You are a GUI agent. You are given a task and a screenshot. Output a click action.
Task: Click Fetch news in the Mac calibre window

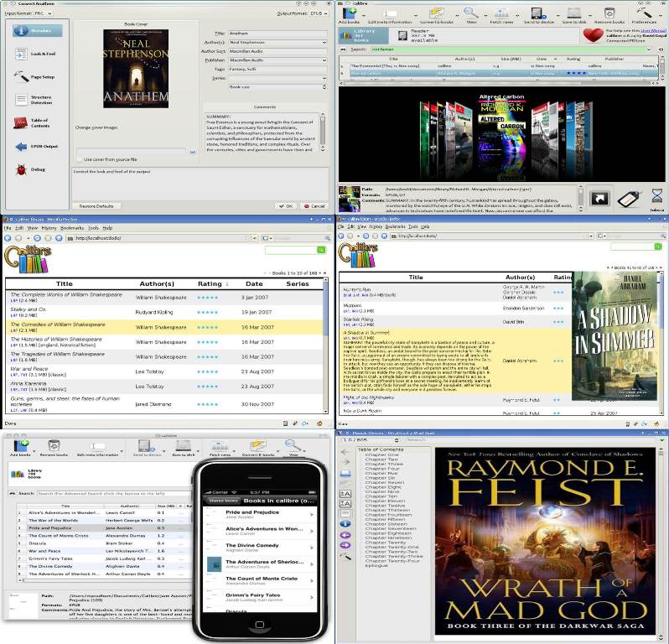pyautogui.click(x=220, y=448)
